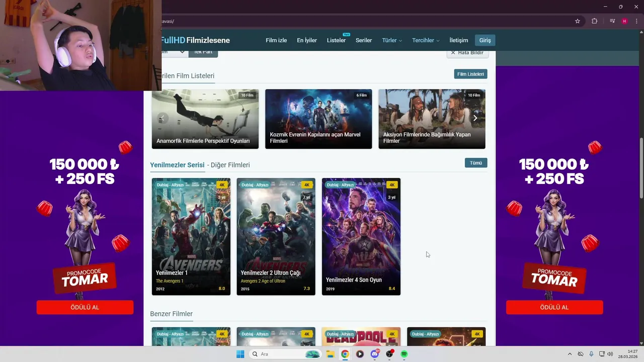The image size is (644, 362).
Task: Click the 4K badge on Yenilmezler 4 Son Oyun
Action: (392, 185)
